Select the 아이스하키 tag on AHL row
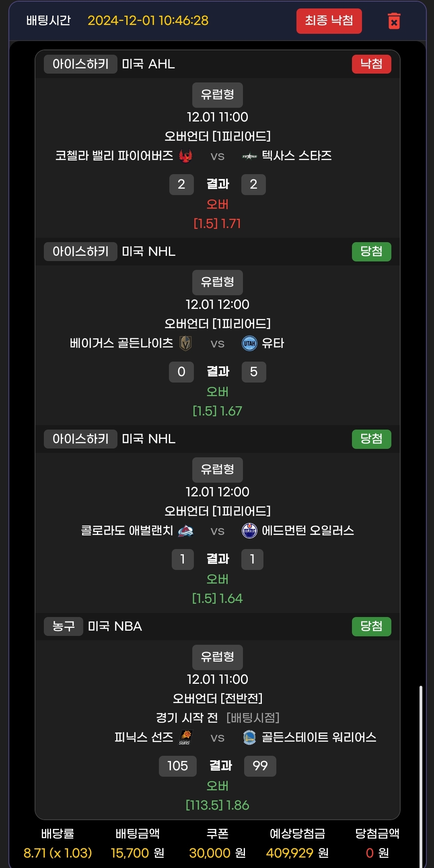 (x=80, y=64)
